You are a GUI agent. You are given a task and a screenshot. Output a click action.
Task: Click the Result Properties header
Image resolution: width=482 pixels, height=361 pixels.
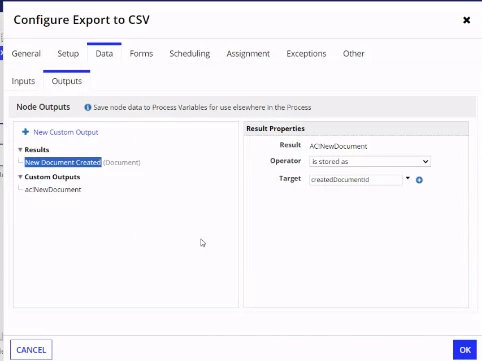275,129
